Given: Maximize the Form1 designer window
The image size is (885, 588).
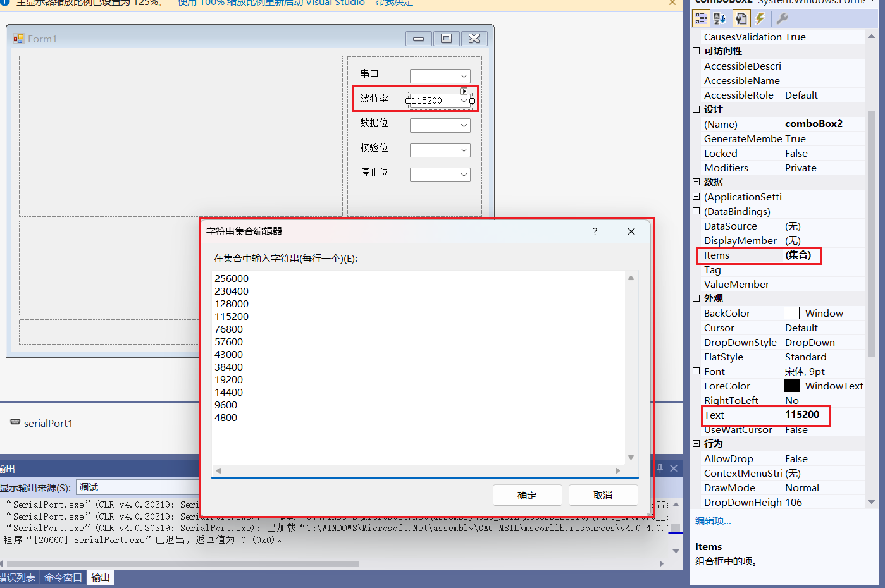Looking at the screenshot, I should pos(446,39).
